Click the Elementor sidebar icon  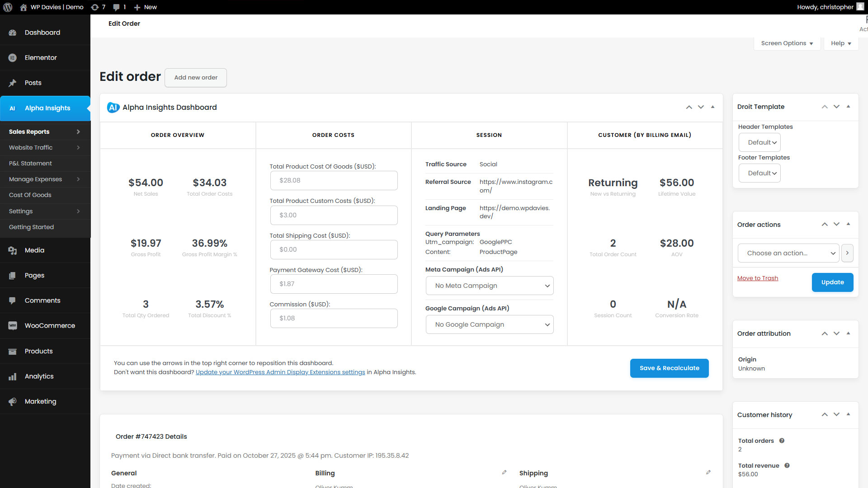[x=13, y=58]
